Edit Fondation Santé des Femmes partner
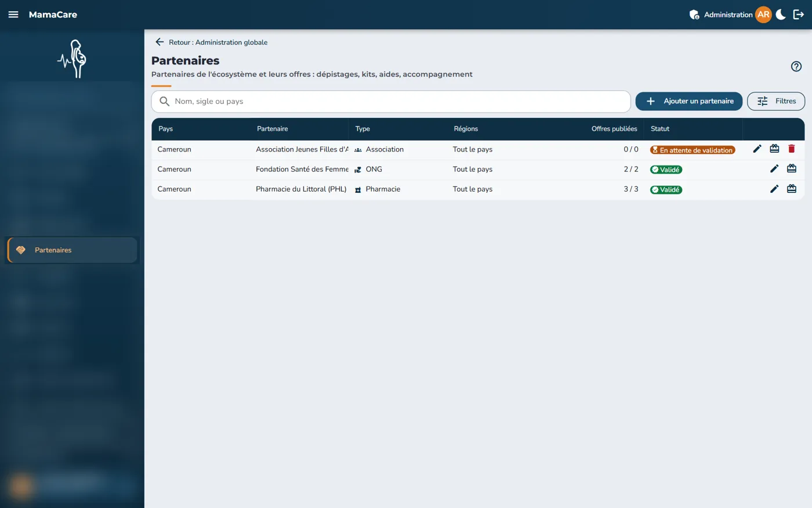 [774, 169]
